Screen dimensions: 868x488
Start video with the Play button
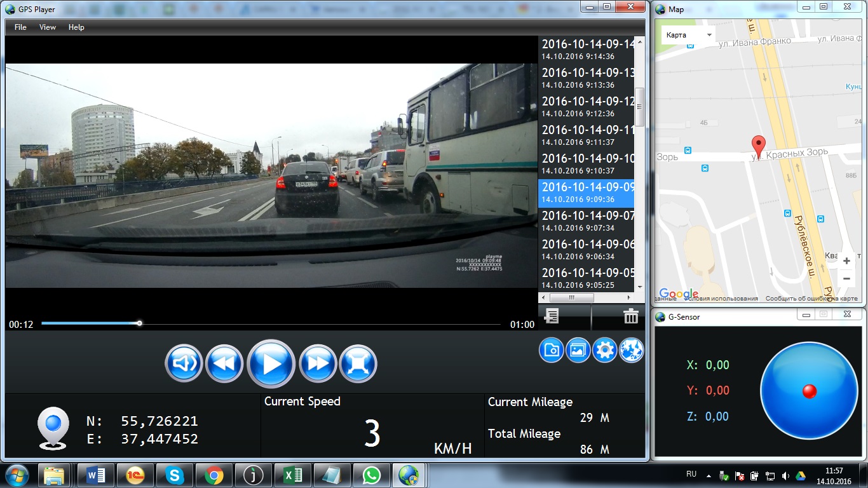[x=271, y=364]
